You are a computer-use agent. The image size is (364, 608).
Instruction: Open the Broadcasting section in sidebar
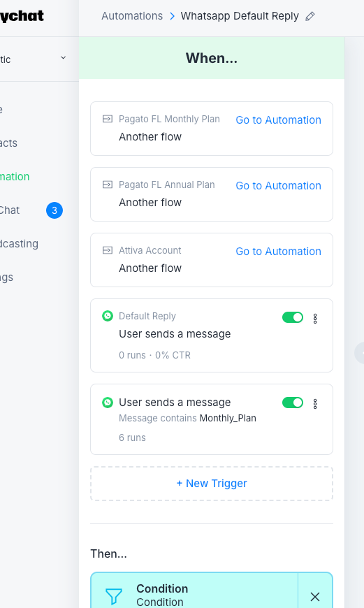point(19,243)
